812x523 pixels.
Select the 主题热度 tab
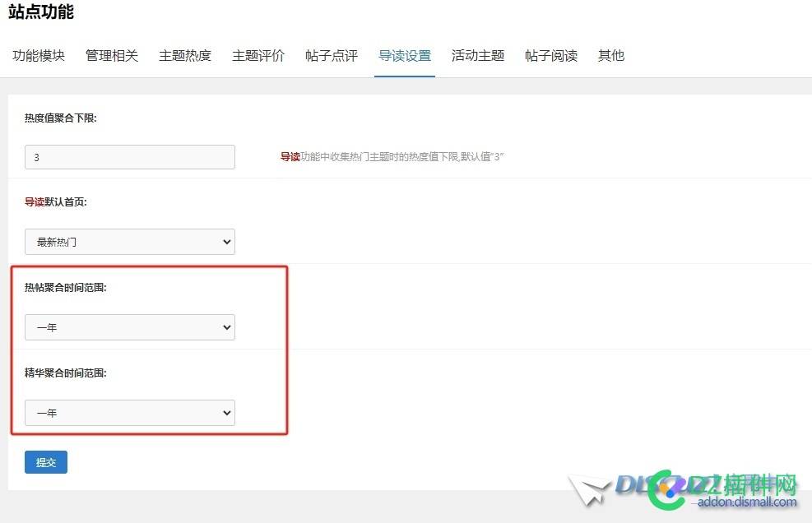[184, 55]
